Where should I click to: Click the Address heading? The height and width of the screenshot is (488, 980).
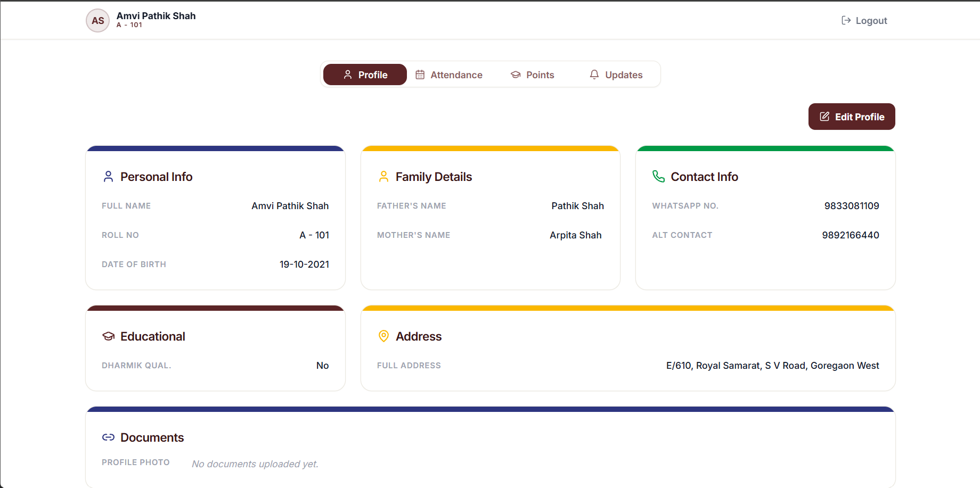[x=419, y=336]
